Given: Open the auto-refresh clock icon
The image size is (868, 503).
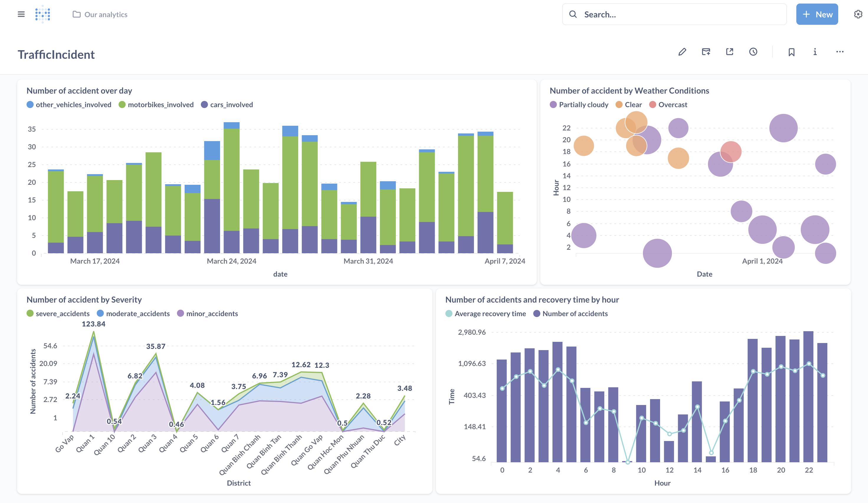Looking at the screenshot, I should point(753,52).
